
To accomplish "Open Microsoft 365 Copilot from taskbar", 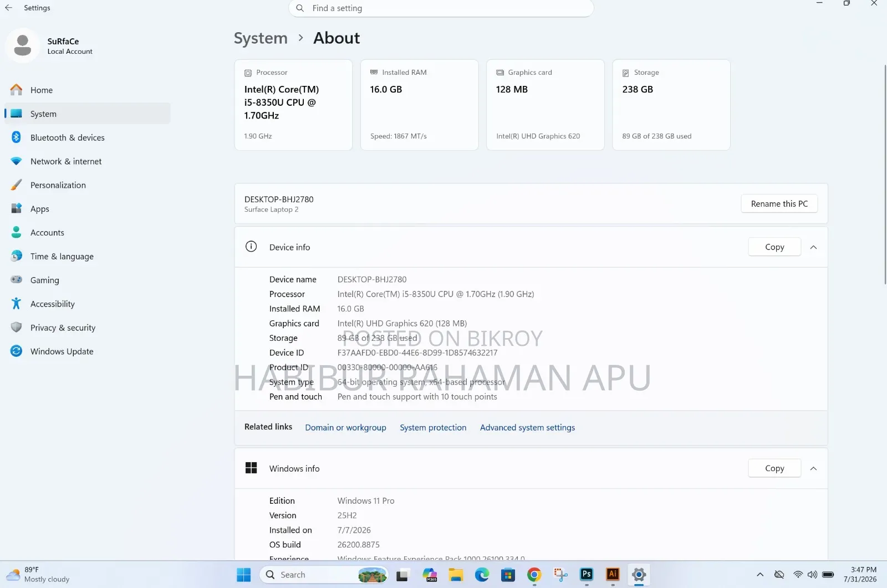I will pos(430,575).
